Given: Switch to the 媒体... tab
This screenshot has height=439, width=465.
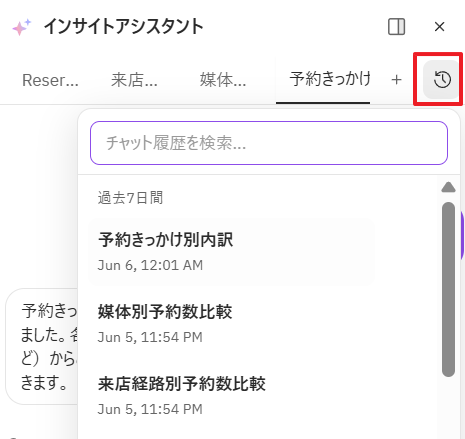Looking at the screenshot, I should pyautogui.click(x=223, y=80).
